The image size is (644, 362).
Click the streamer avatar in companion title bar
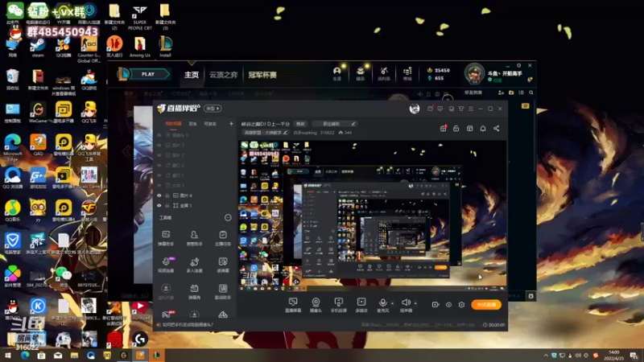click(x=415, y=109)
